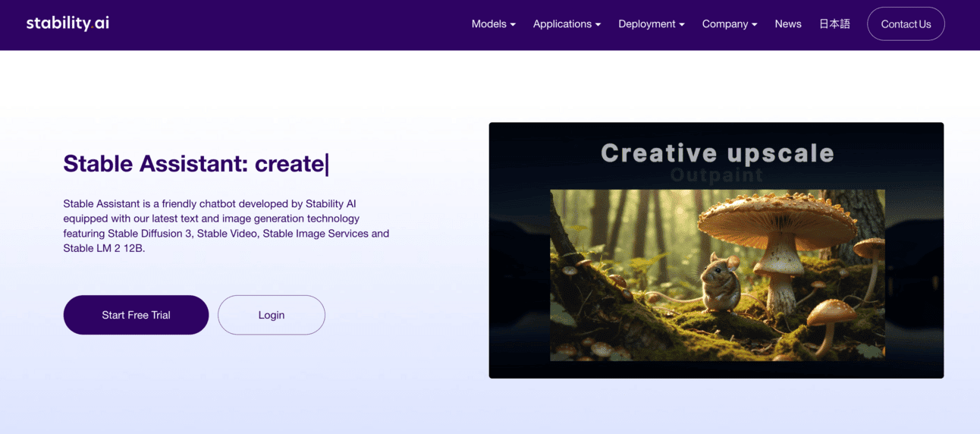Viewport: 980px width, 434px height.
Task: Expand the Company dropdown menu
Action: (x=729, y=24)
